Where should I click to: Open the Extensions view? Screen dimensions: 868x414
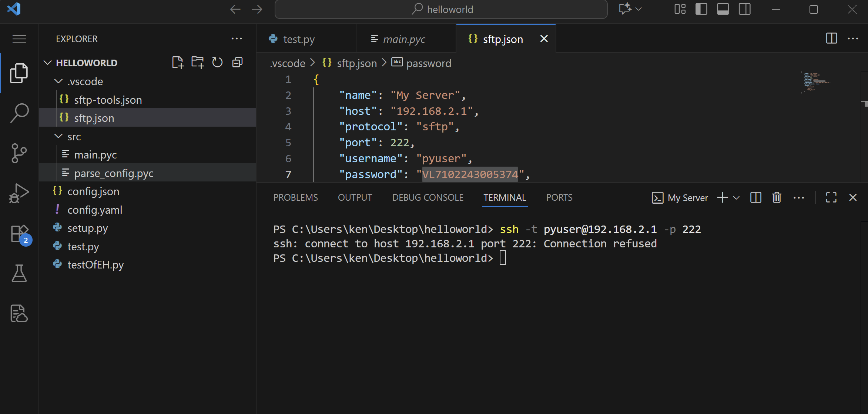coord(19,233)
